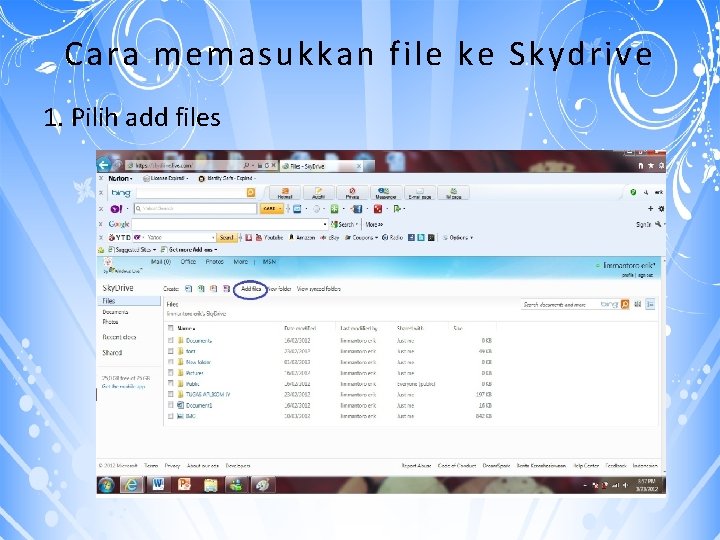Click the Search documents and more field
The width and height of the screenshot is (720, 540).
[560, 304]
